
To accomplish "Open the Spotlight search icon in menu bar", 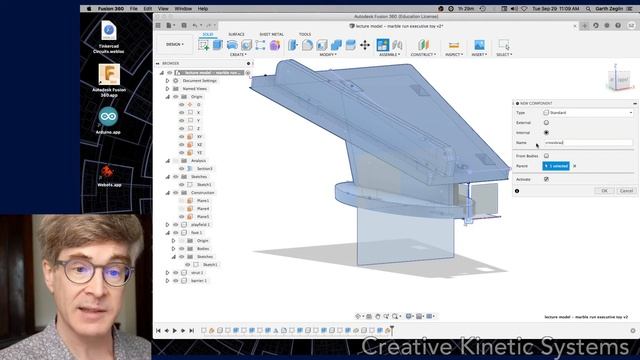I will (588, 9).
